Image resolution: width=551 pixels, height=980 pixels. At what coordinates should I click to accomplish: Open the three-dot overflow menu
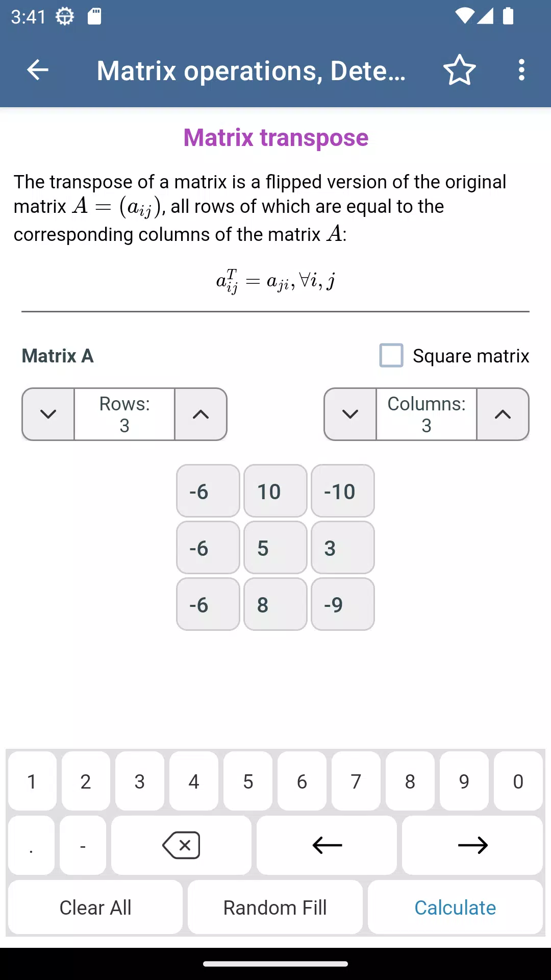pyautogui.click(x=521, y=70)
